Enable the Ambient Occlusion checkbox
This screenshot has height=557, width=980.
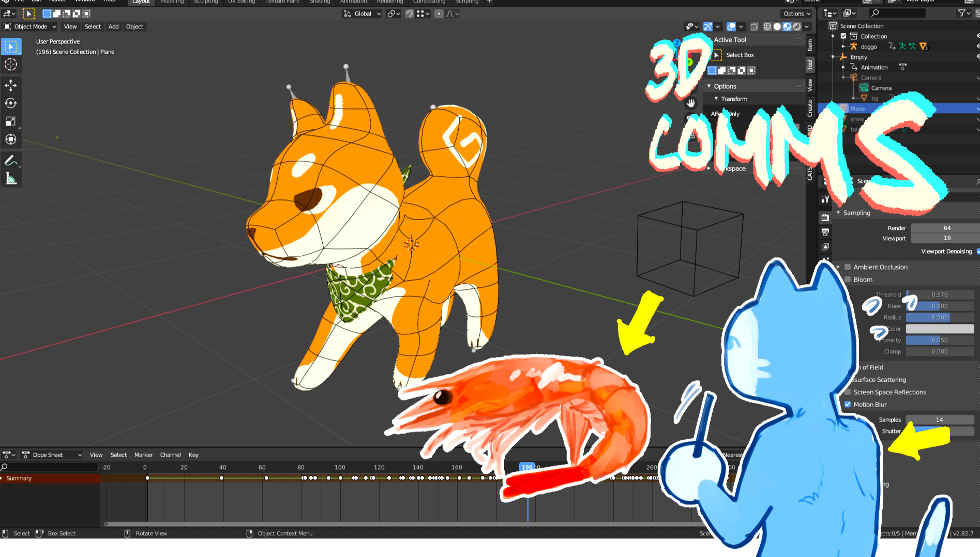pos(848,267)
